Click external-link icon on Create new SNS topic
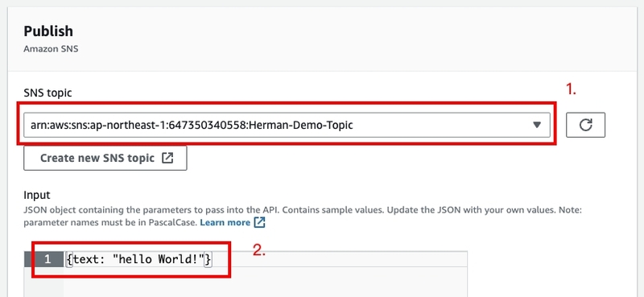This screenshot has width=644, height=297. coord(167,158)
